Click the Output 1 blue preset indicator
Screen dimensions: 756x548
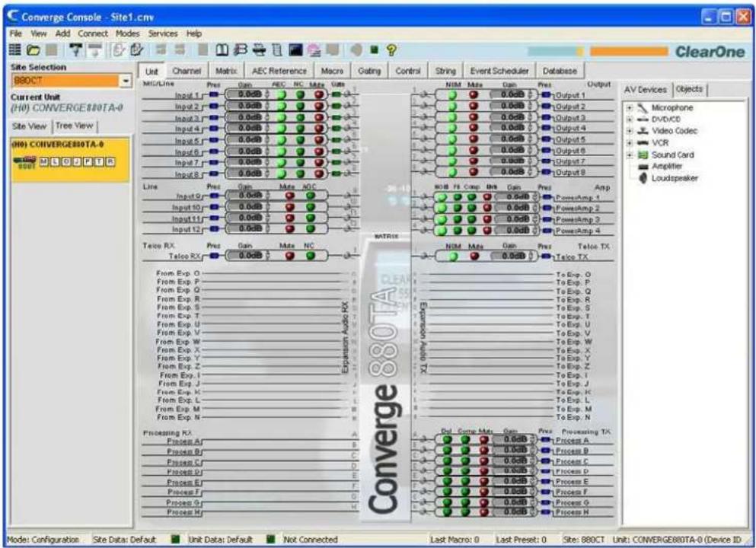pyautogui.click(x=547, y=94)
